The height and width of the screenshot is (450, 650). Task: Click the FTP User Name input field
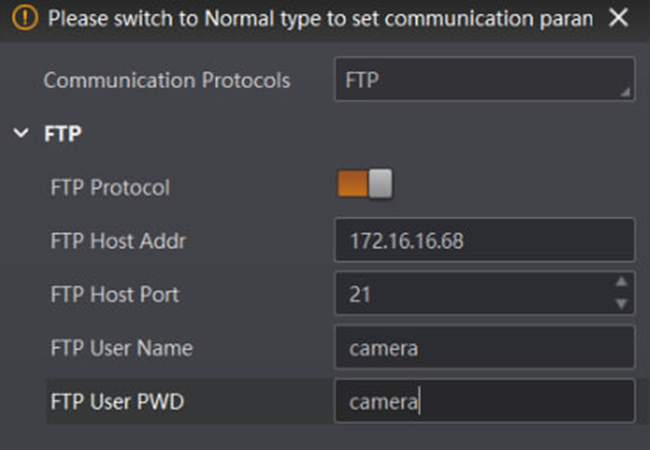click(x=484, y=348)
